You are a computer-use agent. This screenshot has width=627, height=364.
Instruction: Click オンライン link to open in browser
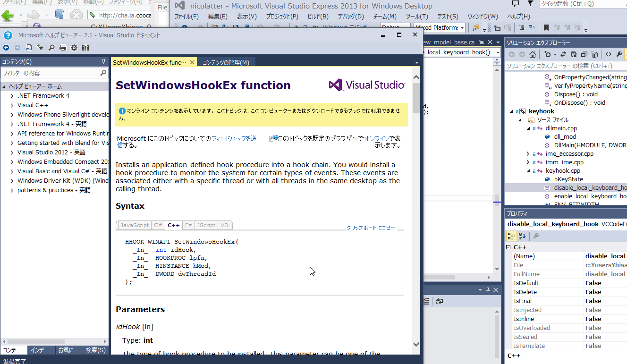coord(376,138)
